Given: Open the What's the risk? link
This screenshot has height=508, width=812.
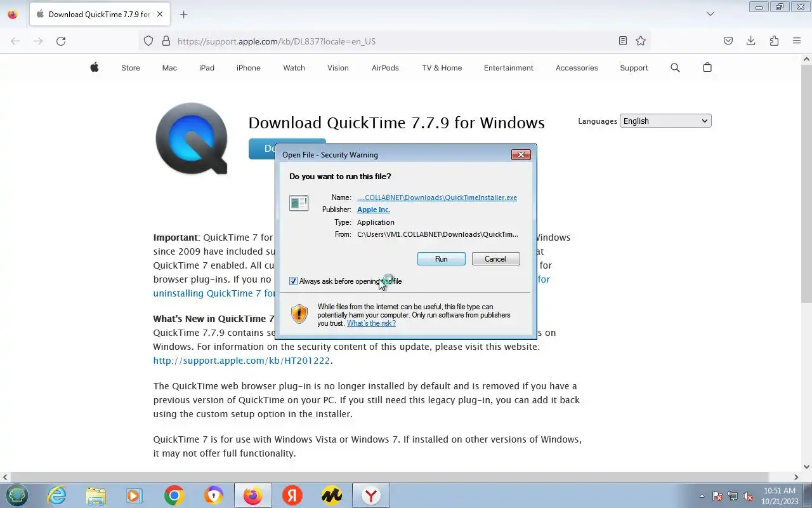Looking at the screenshot, I should pyautogui.click(x=371, y=323).
